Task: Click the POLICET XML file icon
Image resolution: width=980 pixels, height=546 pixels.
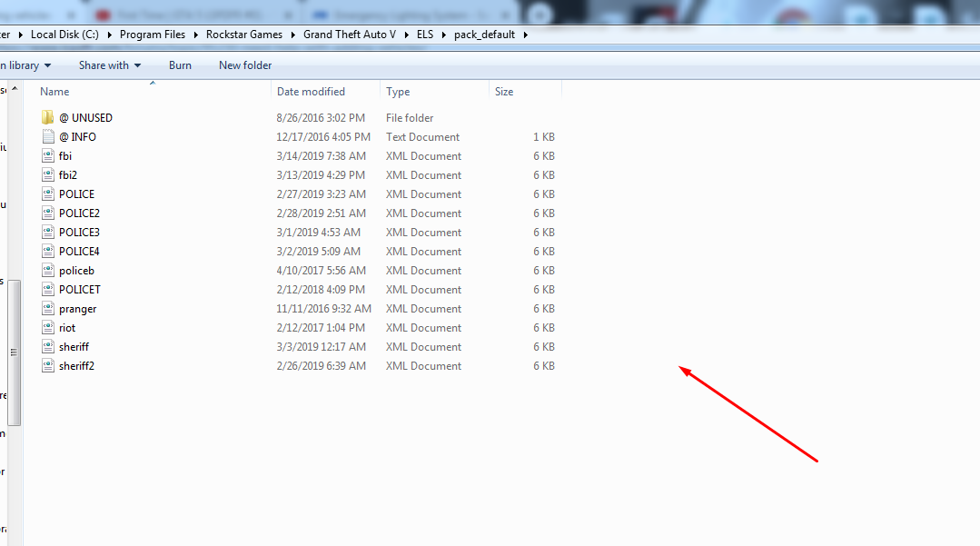Action: (x=48, y=290)
